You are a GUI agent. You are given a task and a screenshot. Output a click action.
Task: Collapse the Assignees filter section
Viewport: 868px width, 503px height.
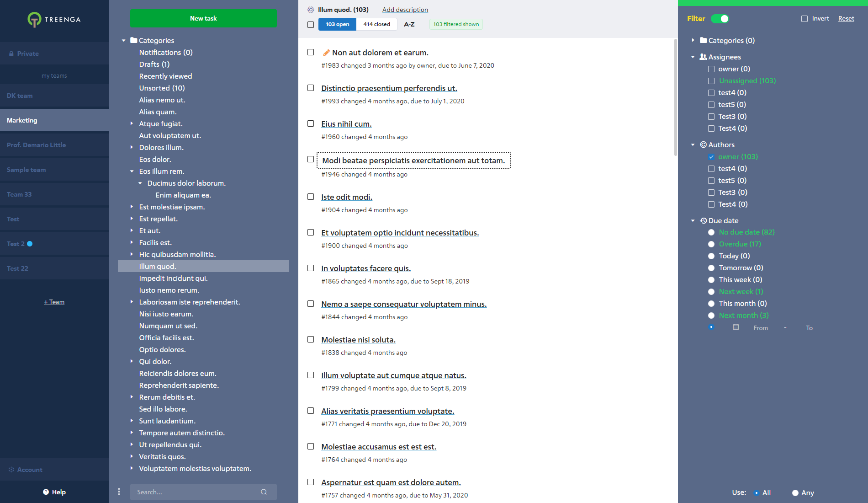pos(693,57)
